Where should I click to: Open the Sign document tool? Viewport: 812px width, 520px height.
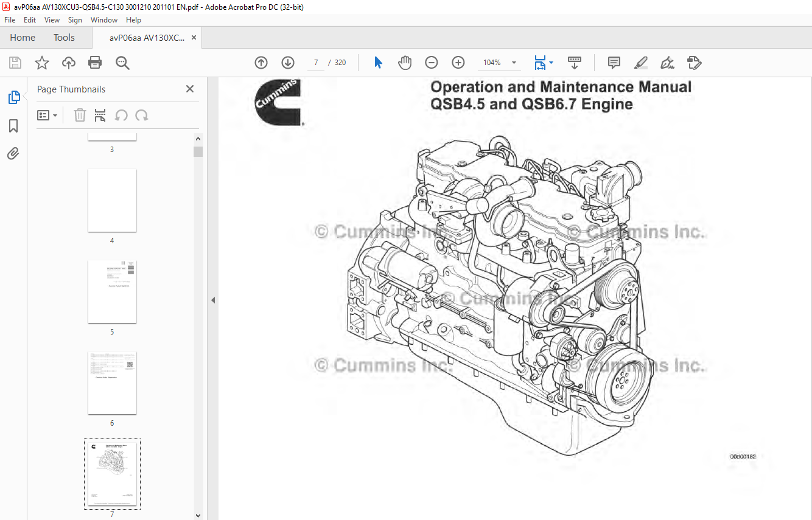coord(667,63)
